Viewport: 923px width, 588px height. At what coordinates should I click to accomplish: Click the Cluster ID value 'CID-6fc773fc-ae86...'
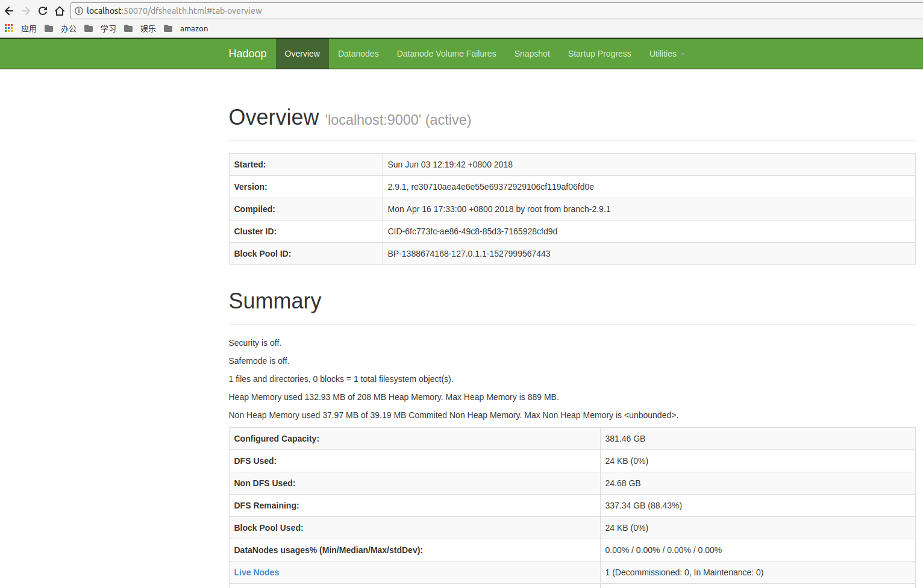(473, 231)
